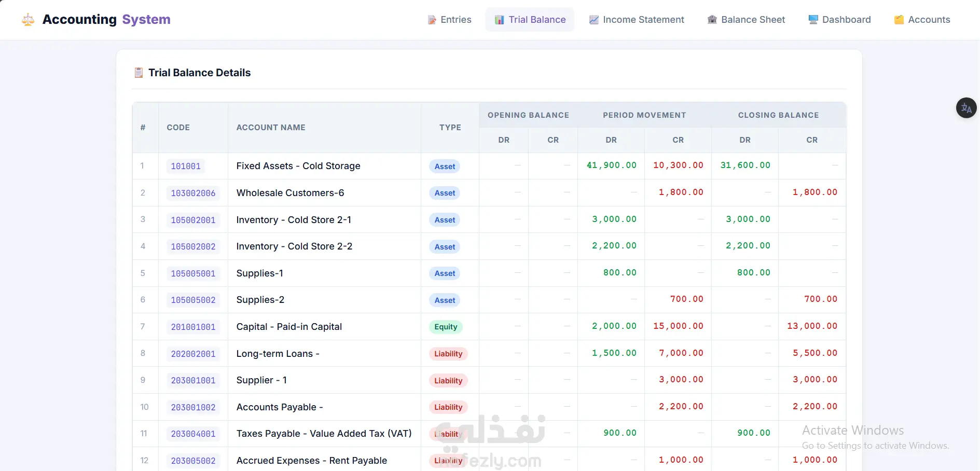
Task: Select the Supplier - 1 row name
Action: point(261,380)
